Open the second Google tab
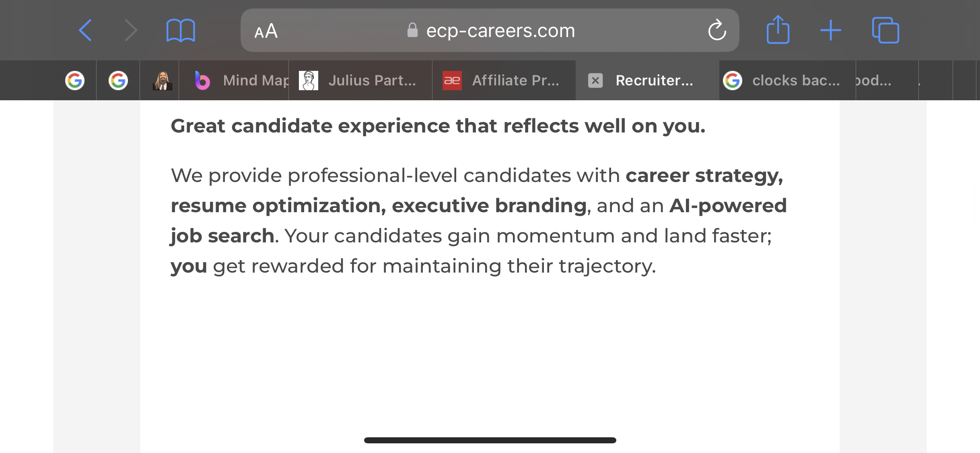This screenshot has width=980, height=453. pyautogui.click(x=118, y=81)
